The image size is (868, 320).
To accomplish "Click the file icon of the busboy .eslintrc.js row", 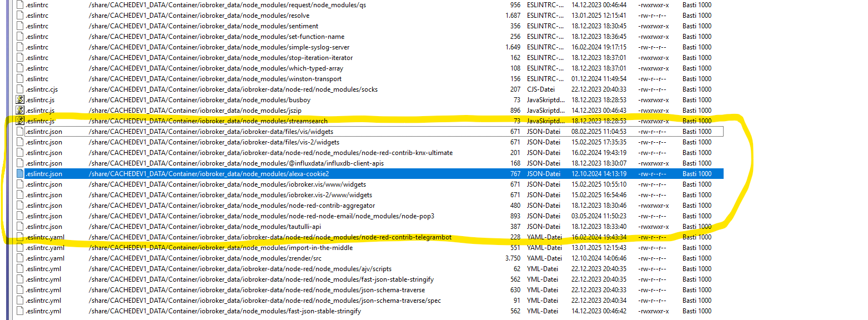I will tap(21, 100).
